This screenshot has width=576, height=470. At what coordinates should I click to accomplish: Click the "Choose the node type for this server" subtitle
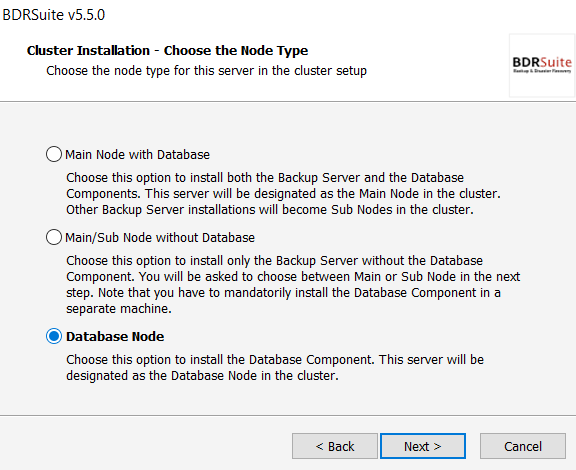tap(206, 71)
